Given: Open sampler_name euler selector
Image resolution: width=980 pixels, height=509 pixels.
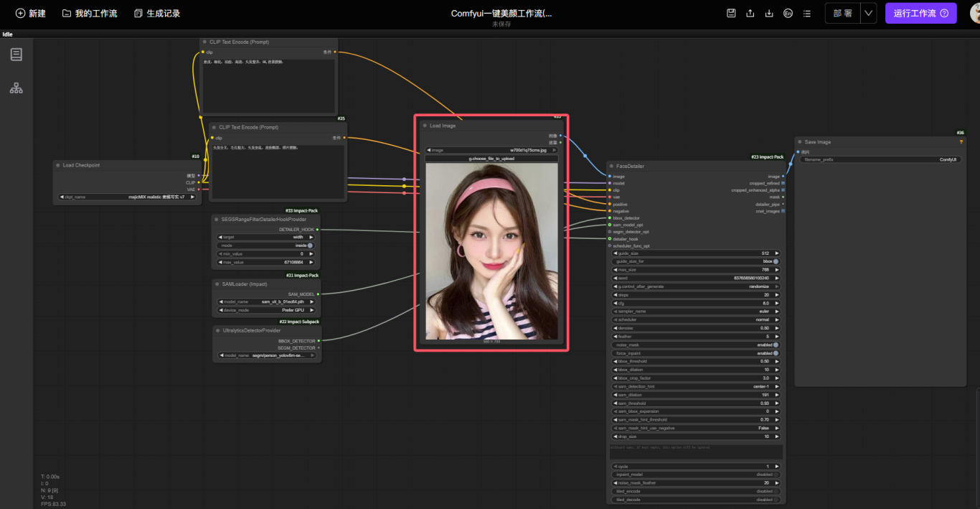Looking at the screenshot, I should tap(695, 312).
